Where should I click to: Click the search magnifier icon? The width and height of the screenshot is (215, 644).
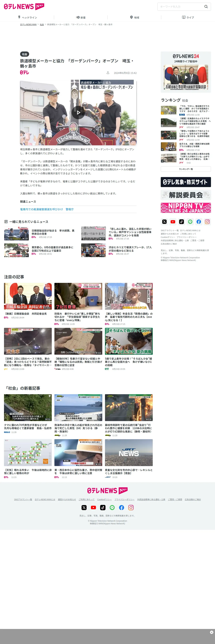(x=206, y=7)
